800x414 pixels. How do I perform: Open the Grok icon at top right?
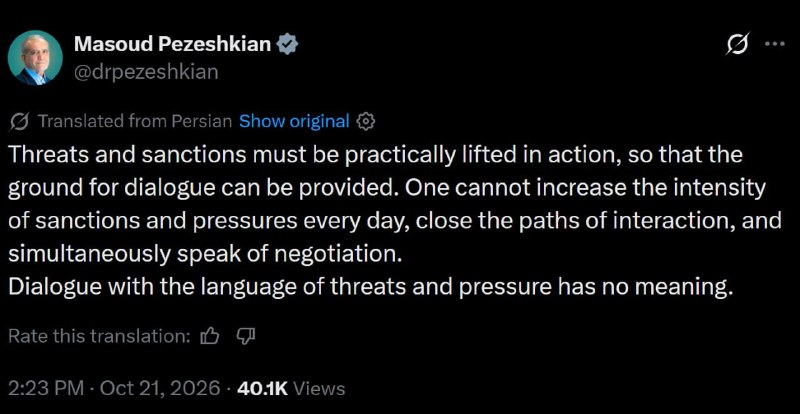pos(738,44)
